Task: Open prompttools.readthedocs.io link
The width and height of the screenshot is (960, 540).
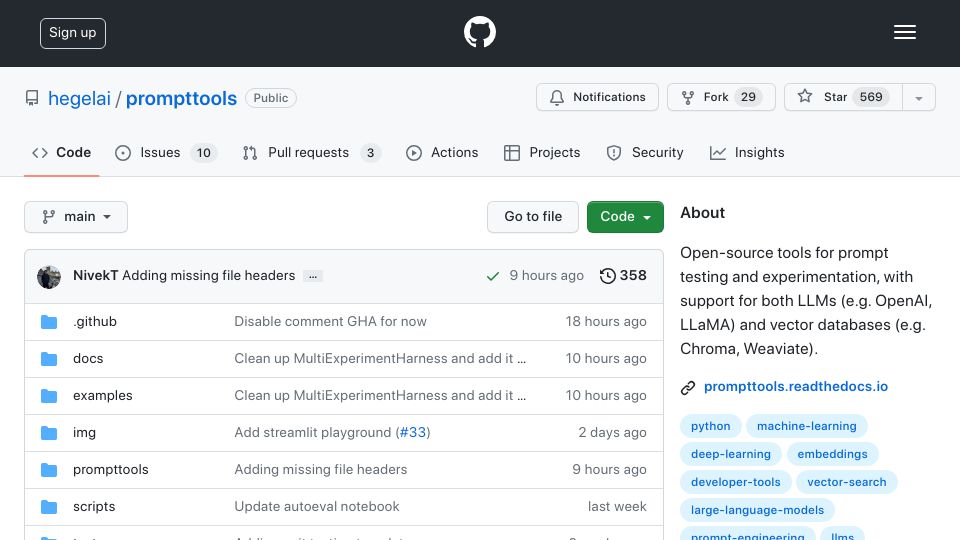Action: click(x=795, y=386)
